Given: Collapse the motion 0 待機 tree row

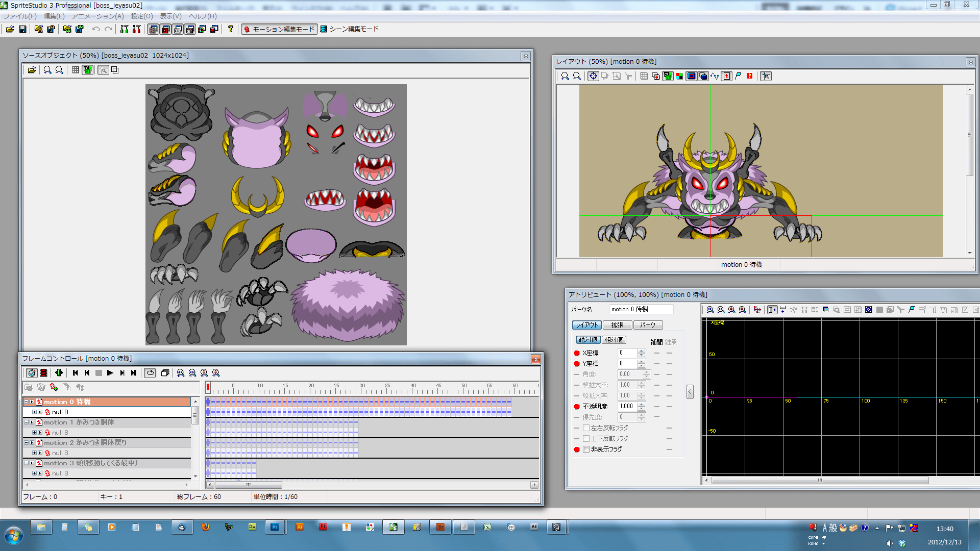Looking at the screenshot, I should point(26,402).
